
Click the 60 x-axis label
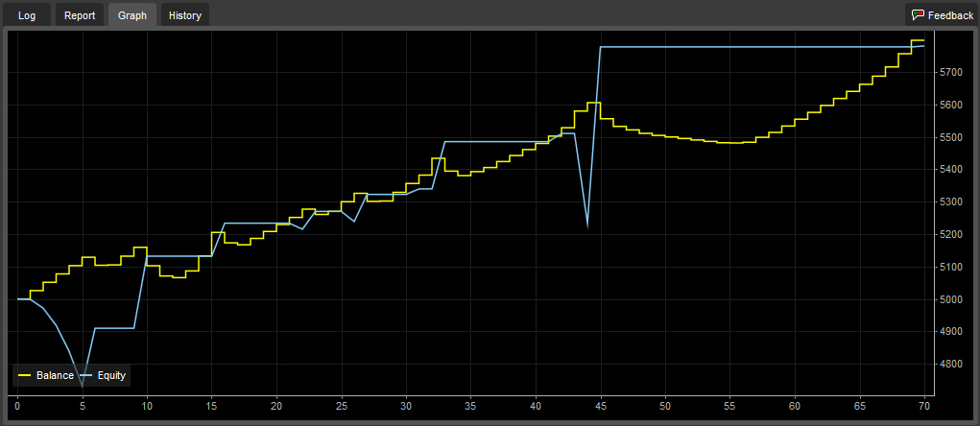click(x=795, y=406)
